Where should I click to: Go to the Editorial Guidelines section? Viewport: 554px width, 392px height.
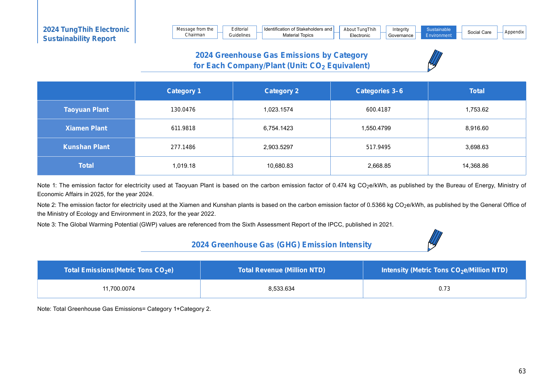[x=240, y=32]
